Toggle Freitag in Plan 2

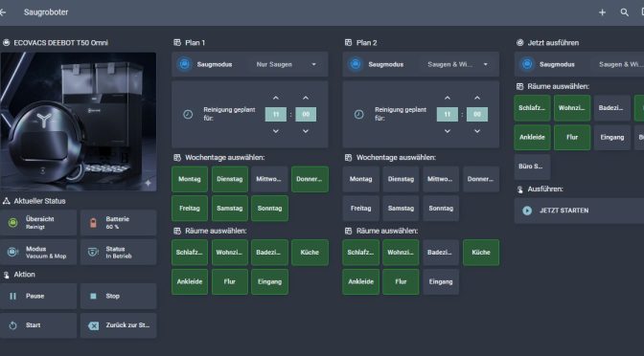(x=361, y=209)
